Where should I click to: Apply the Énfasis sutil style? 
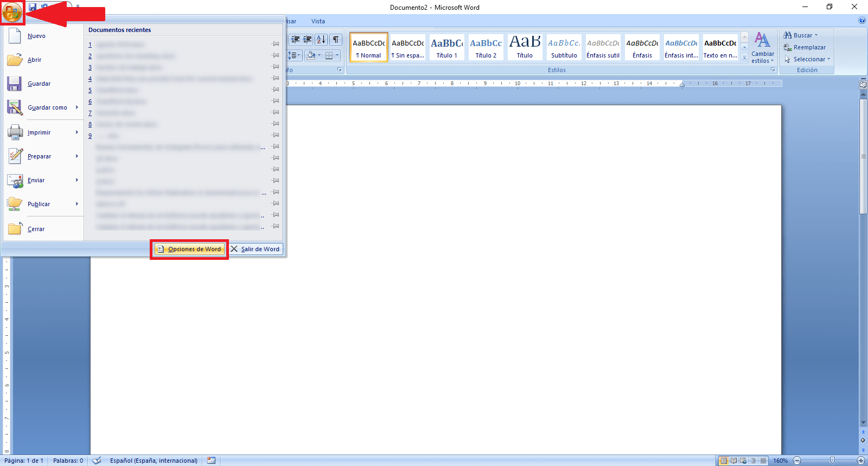[x=603, y=47]
